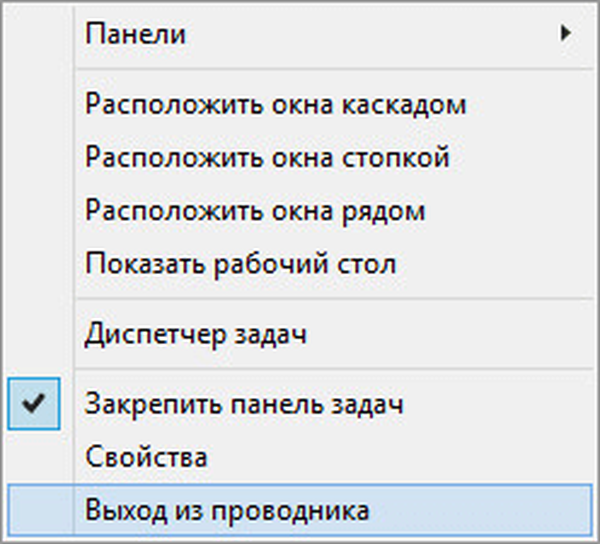This screenshot has height=544, width=600.
Task: Expand the arrow next to Панели
Action: point(566,33)
